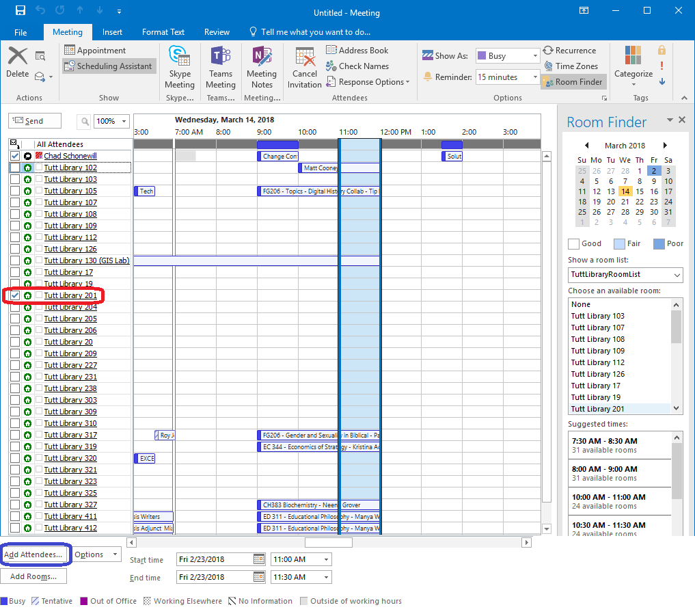The width and height of the screenshot is (695, 616).
Task: Uncheck the Tutt Library 201 checkbox
Action: (x=15, y=295)
